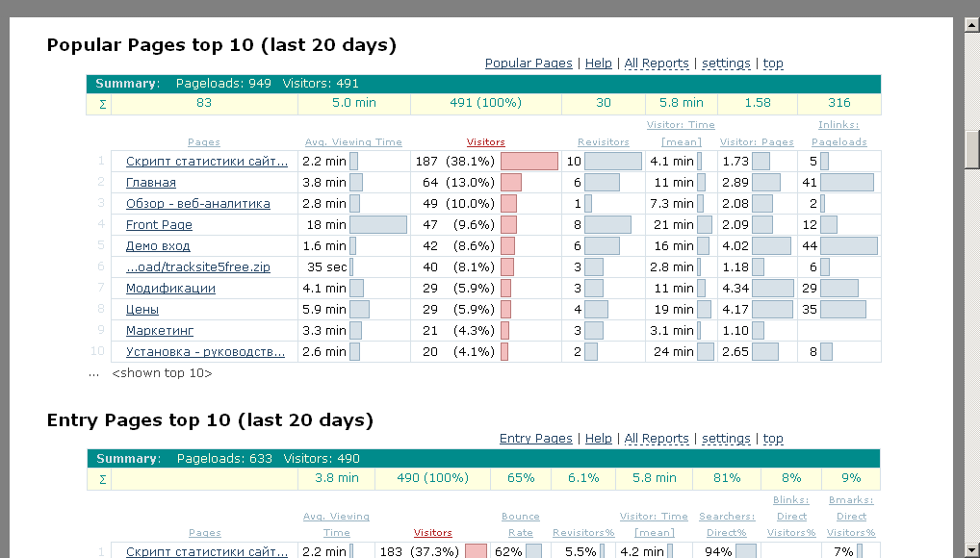980x558 pixels.
Task: Open the 'Front Page' page link
Action: click(x=159, y=225)
